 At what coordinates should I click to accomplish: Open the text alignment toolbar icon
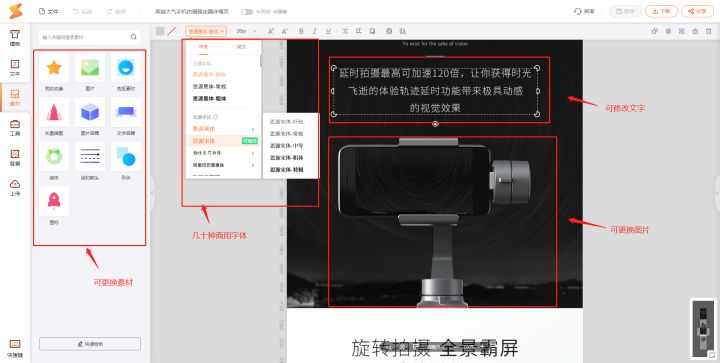345,31
